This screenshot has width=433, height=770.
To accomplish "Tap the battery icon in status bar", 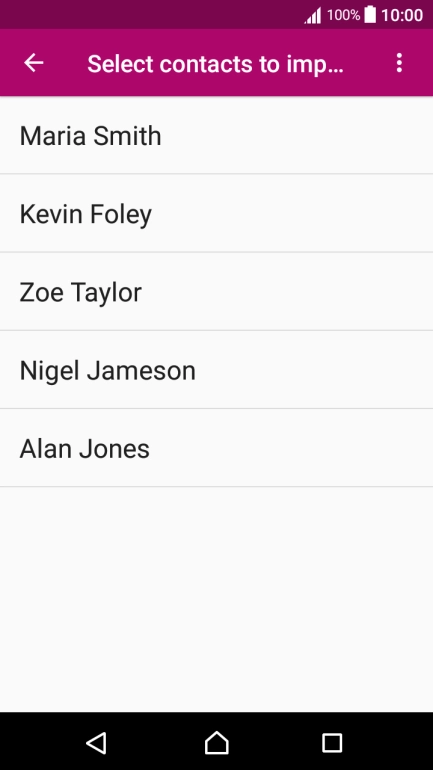I will [370, 15].
